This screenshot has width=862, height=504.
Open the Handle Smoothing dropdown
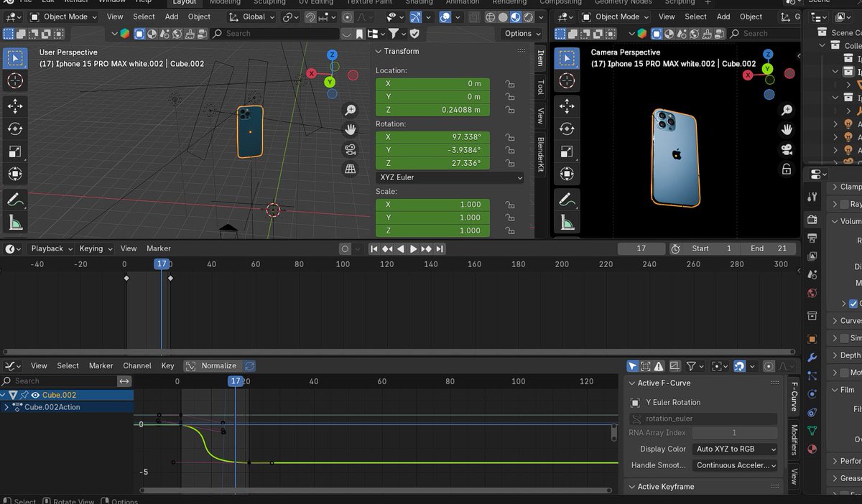click(736, 465)
